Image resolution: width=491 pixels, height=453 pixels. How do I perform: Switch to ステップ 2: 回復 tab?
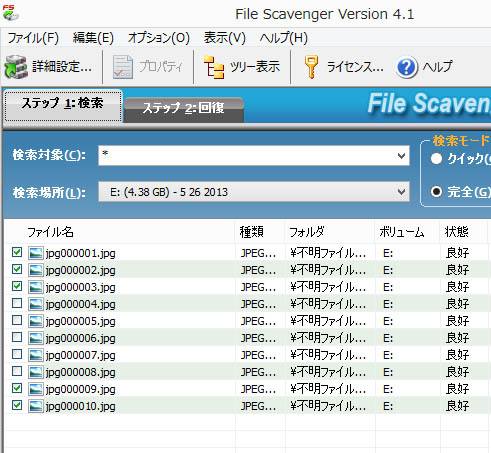pos(183,109)
